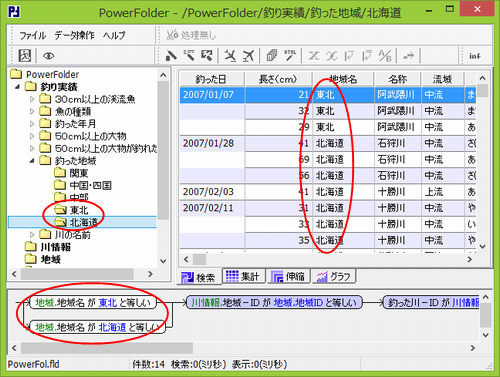Expand the 50cm以上の大物が釣れた folder node
The image size is (500, 377).
tap(32, 149)
